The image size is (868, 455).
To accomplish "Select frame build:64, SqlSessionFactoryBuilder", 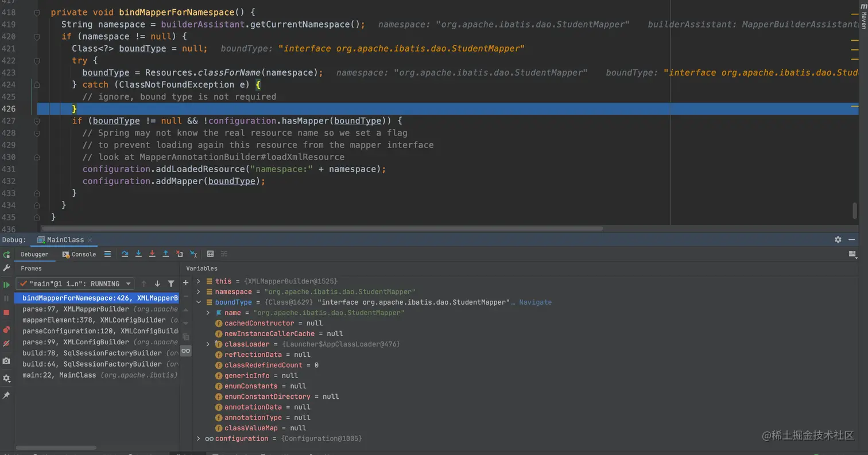I will tap(96, 364).
